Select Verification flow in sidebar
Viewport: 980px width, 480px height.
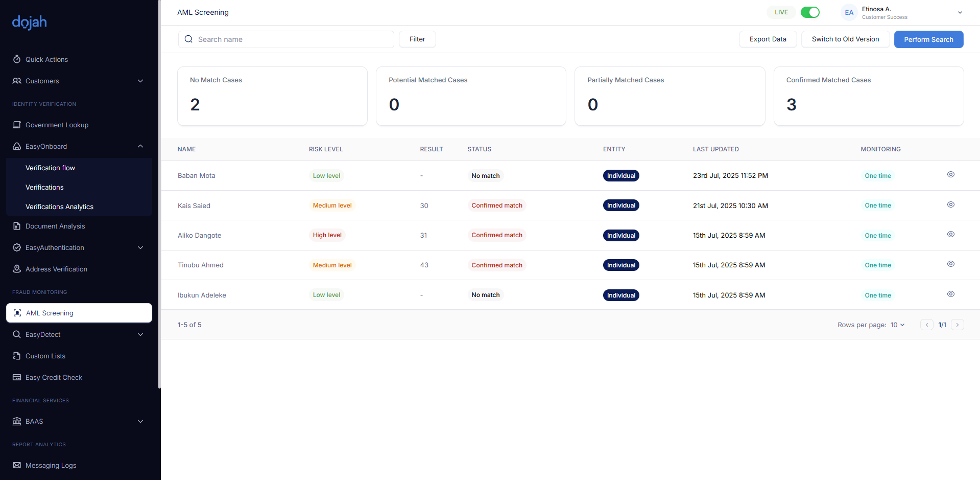[50, 168]
